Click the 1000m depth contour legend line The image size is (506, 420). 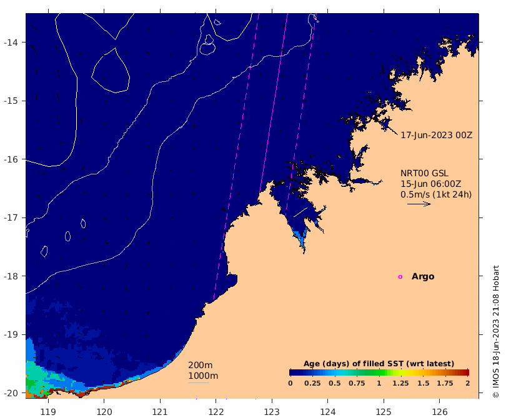199,383
